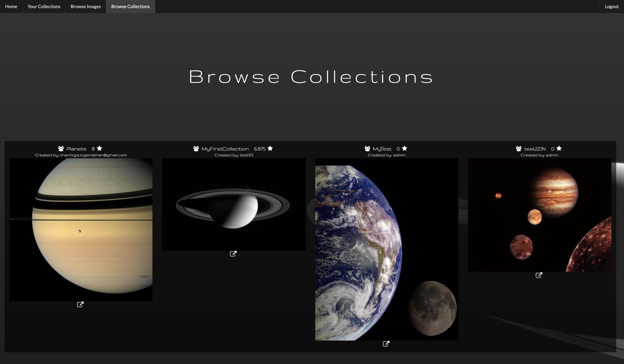Click the Saturn close-up thumbnail in Planets
Screen dimensions: 624x364
point(81,230)
